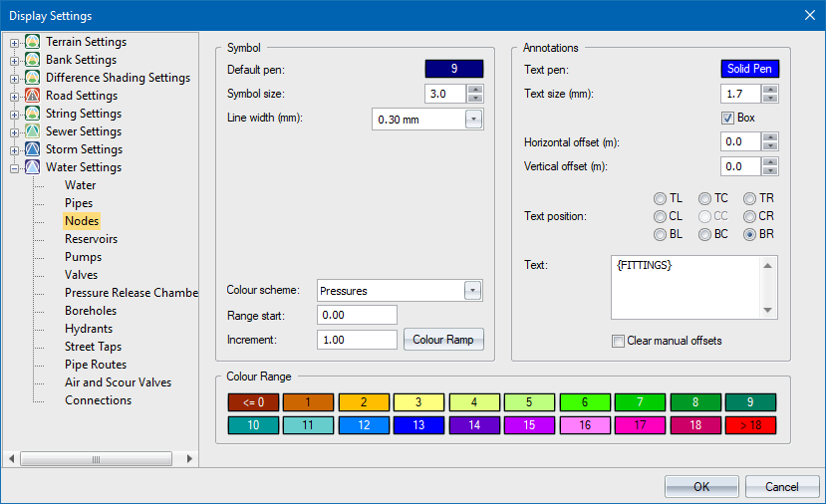The image size is (826, 504).
Task: Click the Difference Shading Settings icon
Action: coord(33,78)
